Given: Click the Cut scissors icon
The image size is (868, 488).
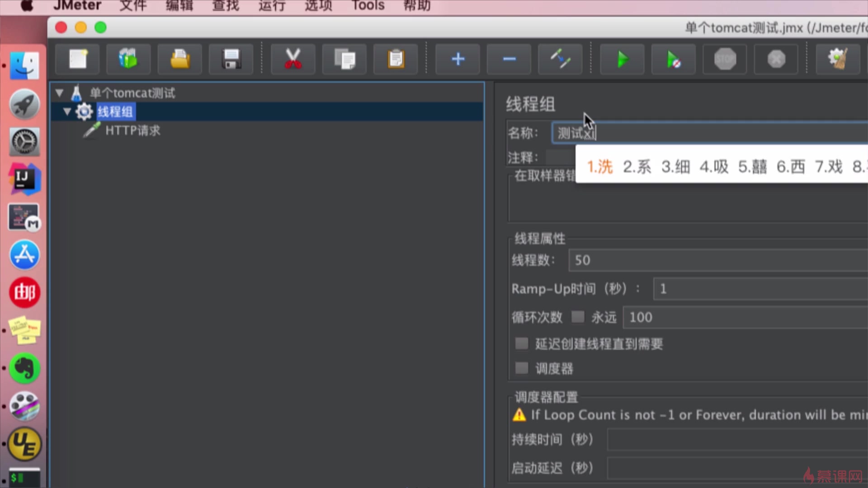Looking at the screenshot, I should coord(292,59).
